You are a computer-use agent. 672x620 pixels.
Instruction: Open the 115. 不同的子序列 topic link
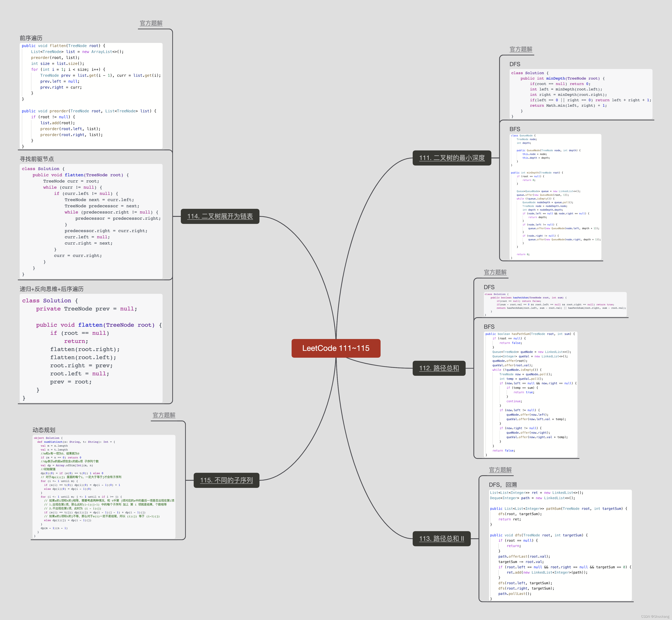(226, 480)
